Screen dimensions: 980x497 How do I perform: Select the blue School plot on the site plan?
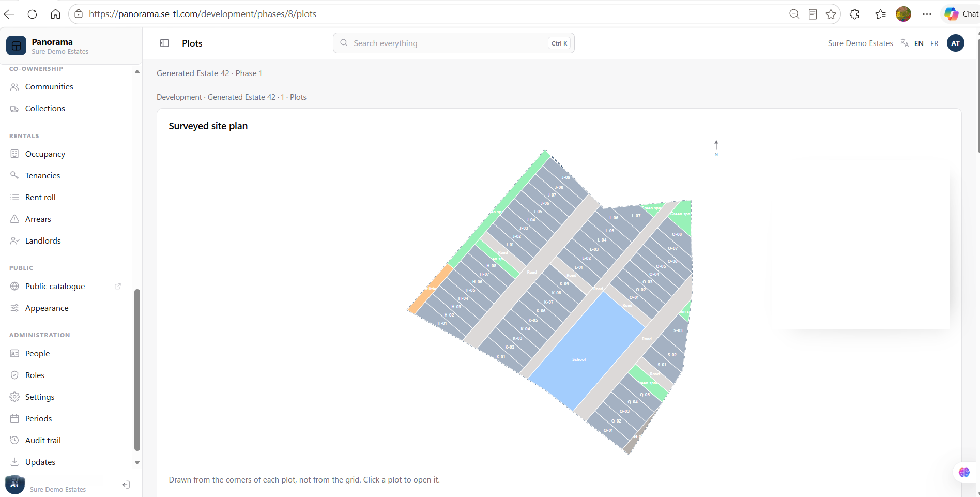[x=586, y=352]
